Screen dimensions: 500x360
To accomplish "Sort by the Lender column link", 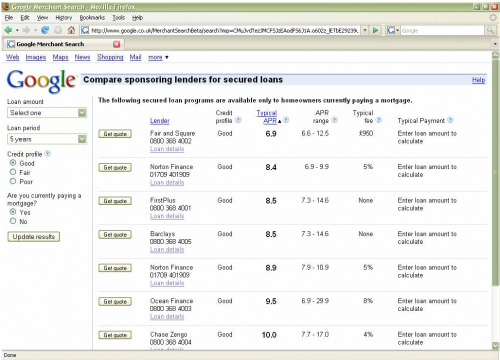I will [x=160, y=121].
